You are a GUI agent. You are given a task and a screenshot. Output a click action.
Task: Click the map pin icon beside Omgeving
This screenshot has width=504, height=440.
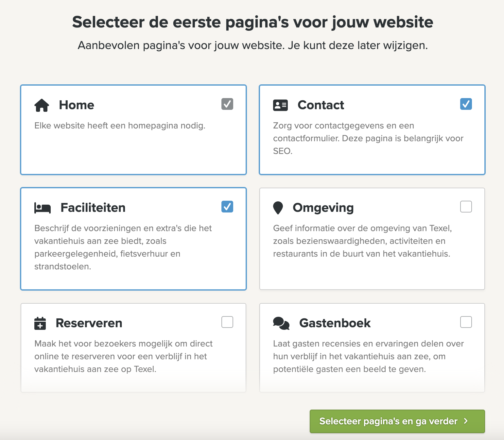(278, 208)
